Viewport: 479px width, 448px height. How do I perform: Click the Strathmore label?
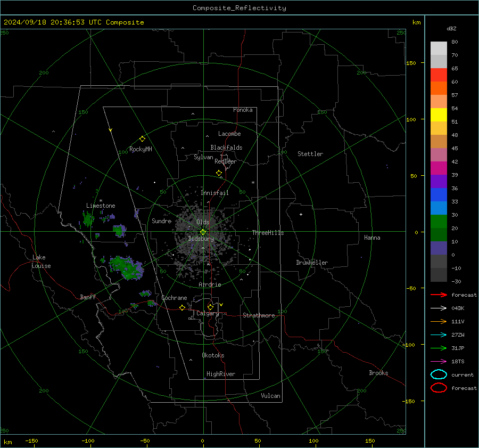[x=259, y=315]
